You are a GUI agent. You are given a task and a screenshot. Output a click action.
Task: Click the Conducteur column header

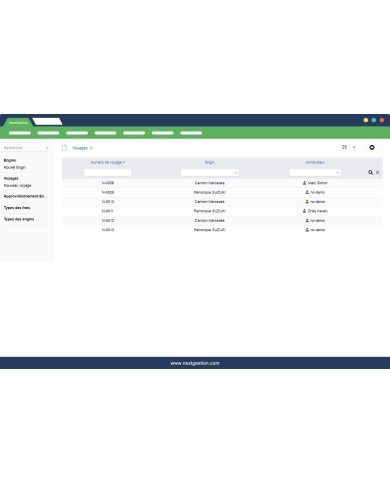click(315, 162)
